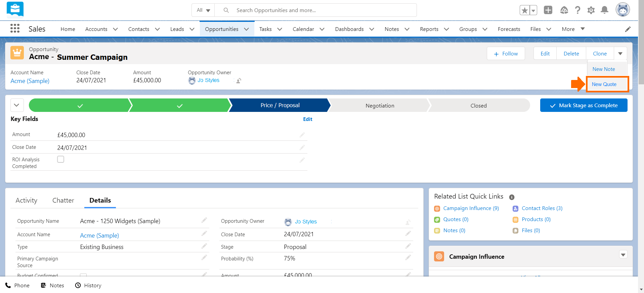
Task: Click the change owner icon beside Jo Styles
Action: click(x=239, y=81)
